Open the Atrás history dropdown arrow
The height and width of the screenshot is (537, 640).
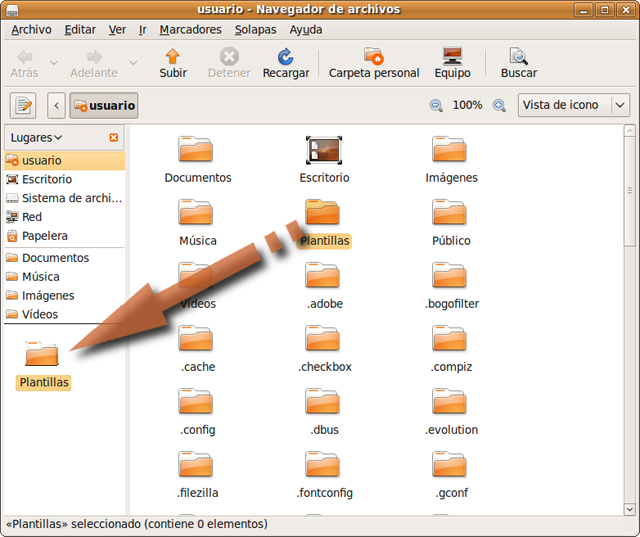(54, 62)
